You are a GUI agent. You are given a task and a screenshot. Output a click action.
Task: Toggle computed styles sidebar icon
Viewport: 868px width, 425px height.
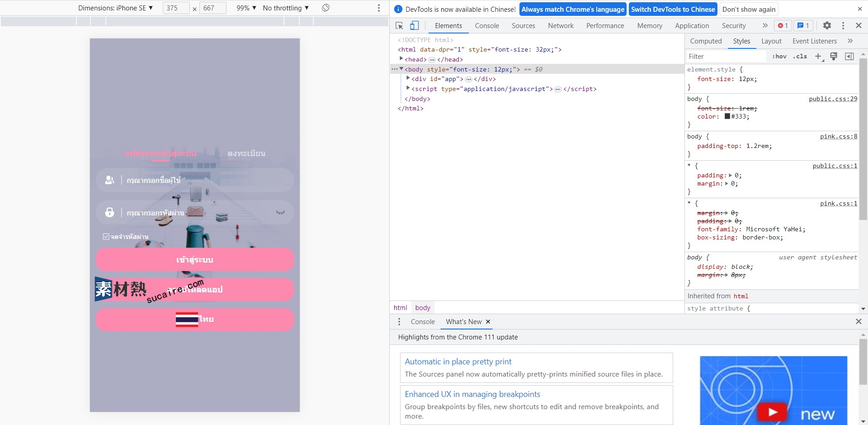coord(849,56)
